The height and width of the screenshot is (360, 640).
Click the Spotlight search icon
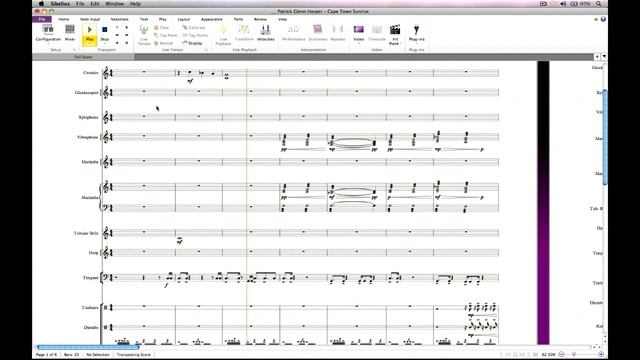point(598,4)
